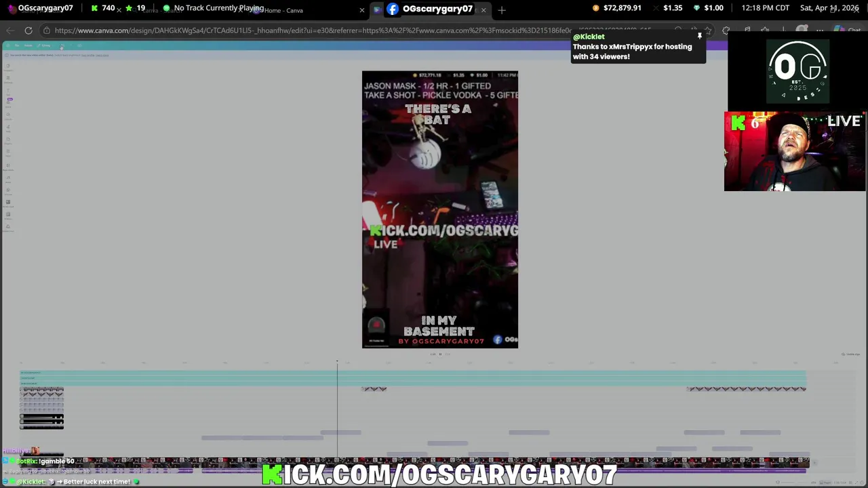Open Uploads in Canva sidebar
The image size is (868, 488).
coord(8,115)
